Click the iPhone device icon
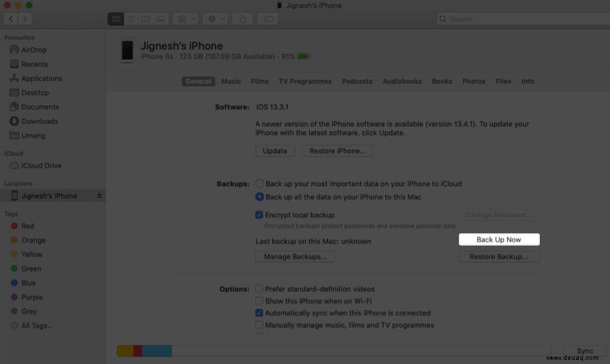 click(127, 50)
